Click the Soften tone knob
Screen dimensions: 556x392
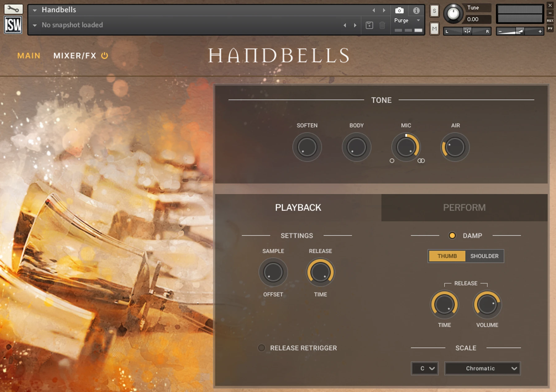click(307, 147)
